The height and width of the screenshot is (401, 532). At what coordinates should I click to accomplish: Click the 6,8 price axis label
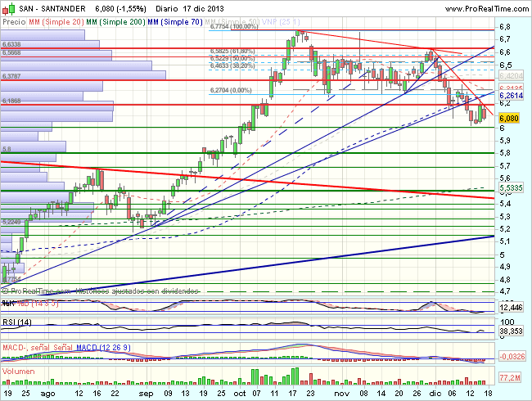505,27
